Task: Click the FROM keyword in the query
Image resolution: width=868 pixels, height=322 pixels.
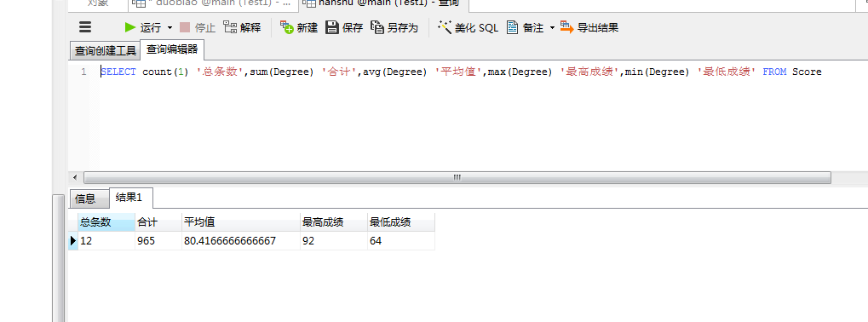Action: (x=774, y=72)
